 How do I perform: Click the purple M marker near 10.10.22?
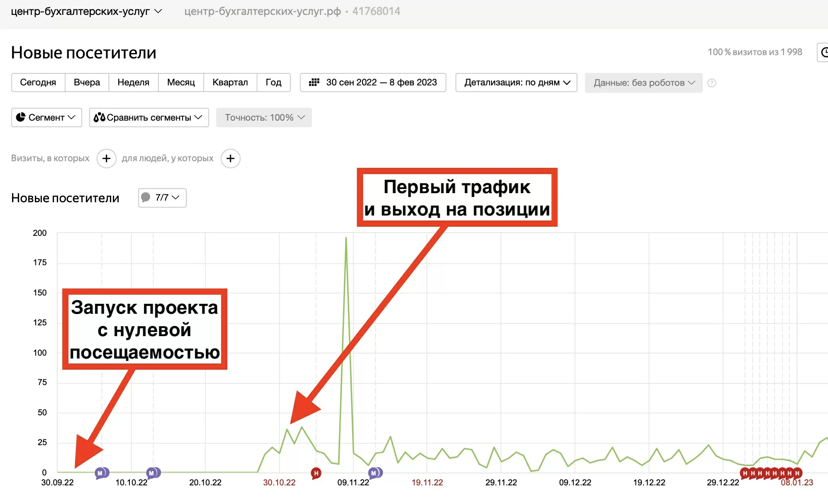[x=152, y=473]
